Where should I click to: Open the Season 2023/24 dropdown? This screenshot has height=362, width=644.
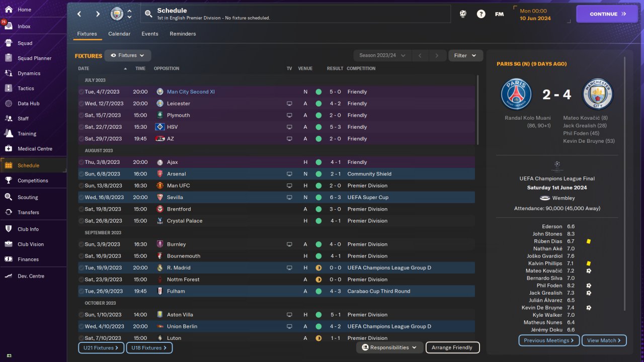coord(382,56)
